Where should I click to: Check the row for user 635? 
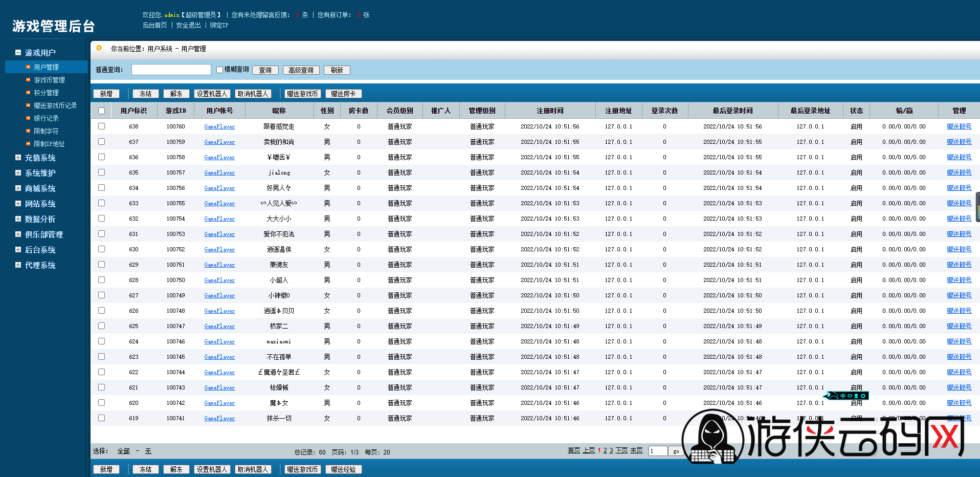pos(101,172)
